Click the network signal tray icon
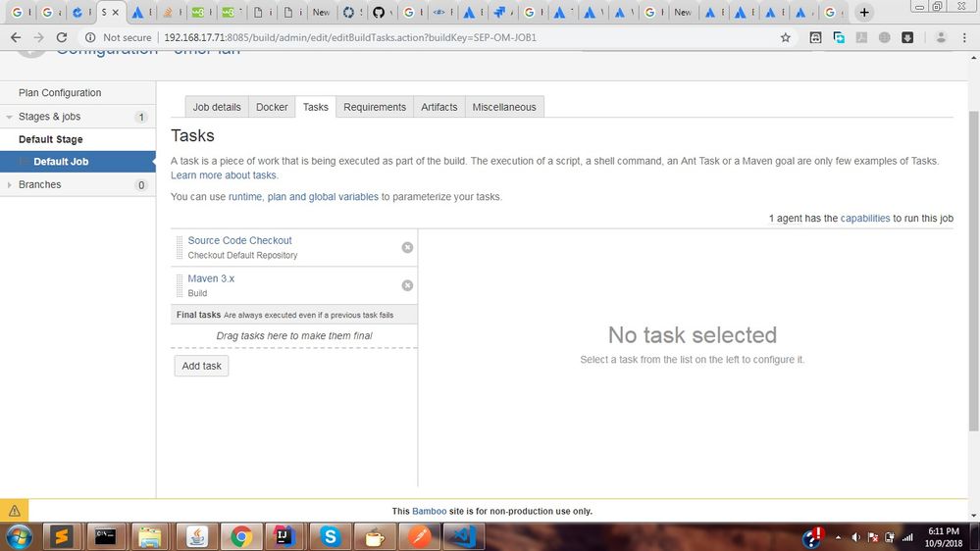980x551 pixels. coord(907,537)
